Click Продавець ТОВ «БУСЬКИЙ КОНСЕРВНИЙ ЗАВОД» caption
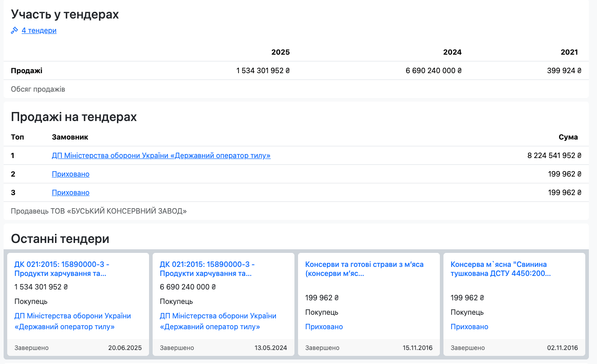Image resolution: width=597 pixels, height=364 pixels. (x=99, y=211)
